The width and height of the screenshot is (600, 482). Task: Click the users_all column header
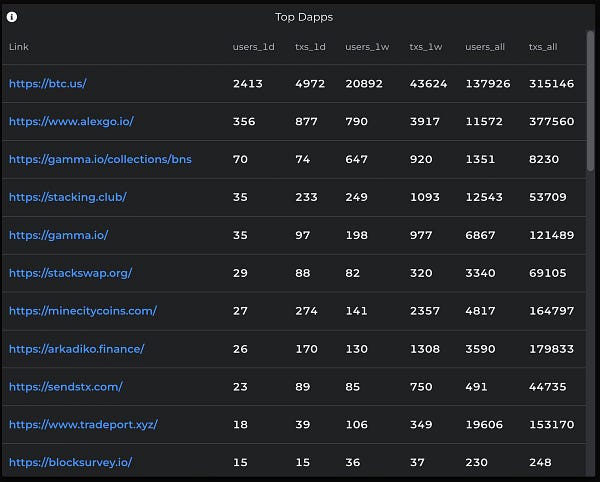pyautogui.click(x=485, y=47)
